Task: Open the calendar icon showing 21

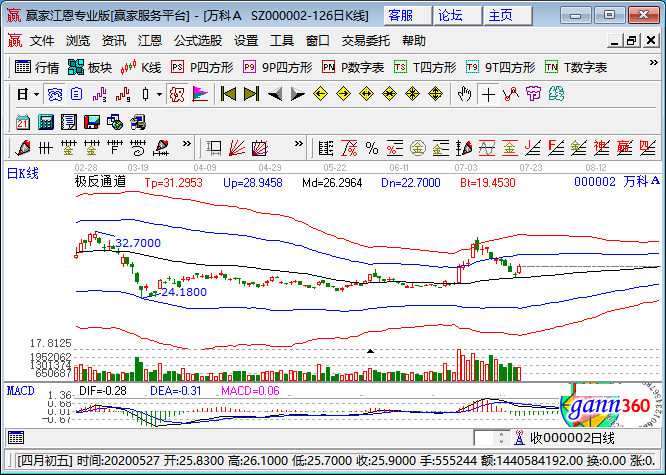Action: coord(23,122)
